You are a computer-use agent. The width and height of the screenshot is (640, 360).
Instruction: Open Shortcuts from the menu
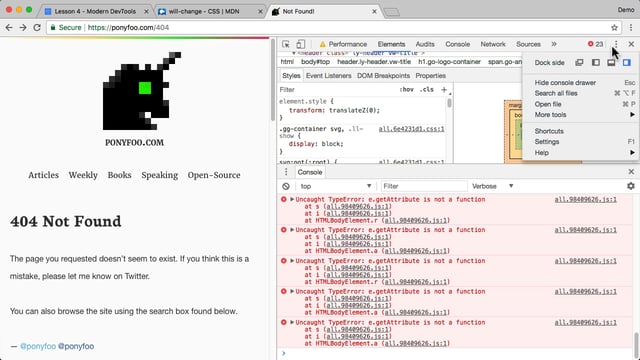(x=581, y=131)
